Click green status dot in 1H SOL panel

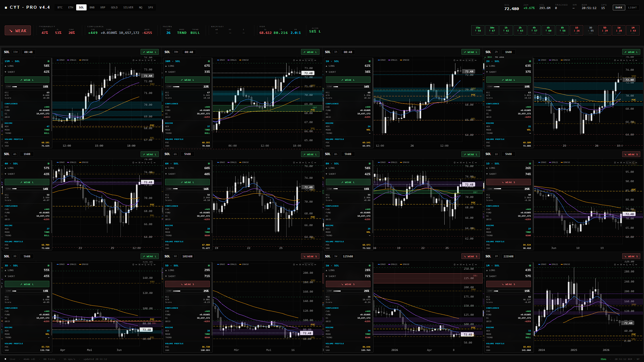click(x=369, y=61)
